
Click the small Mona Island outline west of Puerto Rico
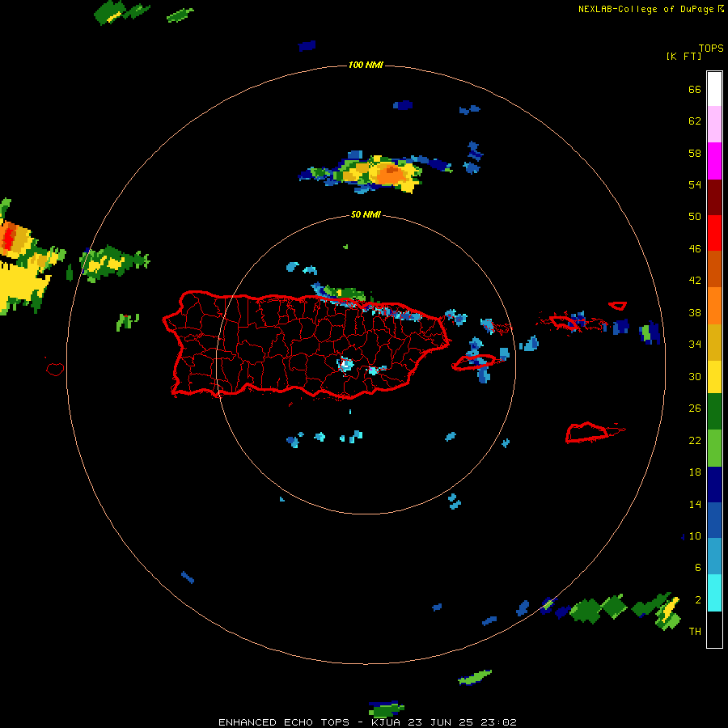pos(55,369)
